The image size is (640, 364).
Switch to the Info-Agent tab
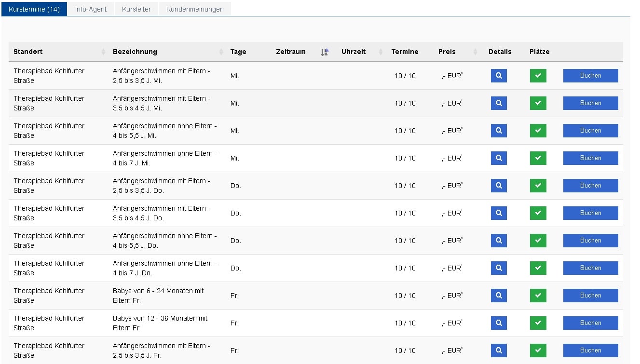click(91, 9)
